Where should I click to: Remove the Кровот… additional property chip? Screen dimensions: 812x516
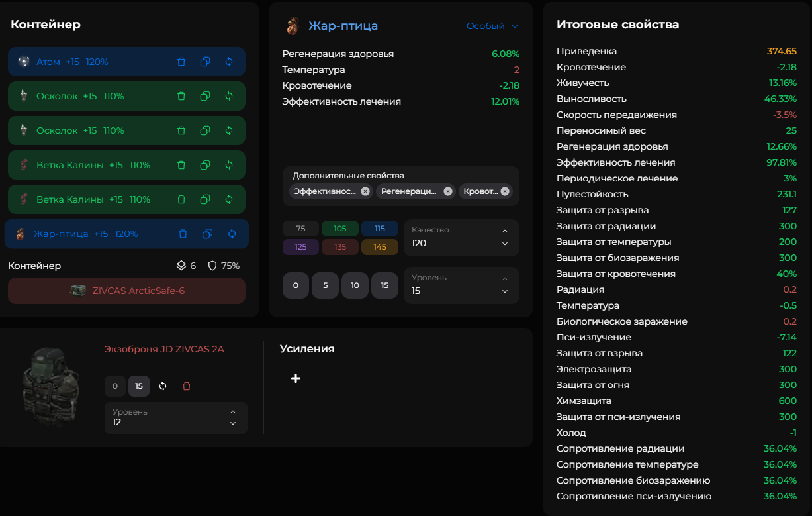(x=505, y=191)
